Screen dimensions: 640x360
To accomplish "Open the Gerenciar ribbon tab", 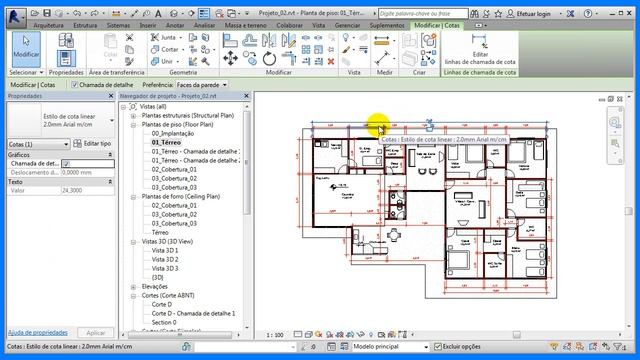I will 347,25.
